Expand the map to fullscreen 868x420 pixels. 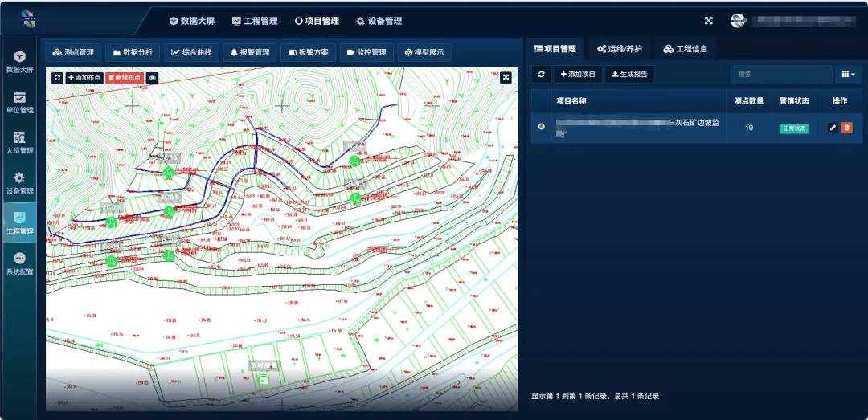(506, 77)
